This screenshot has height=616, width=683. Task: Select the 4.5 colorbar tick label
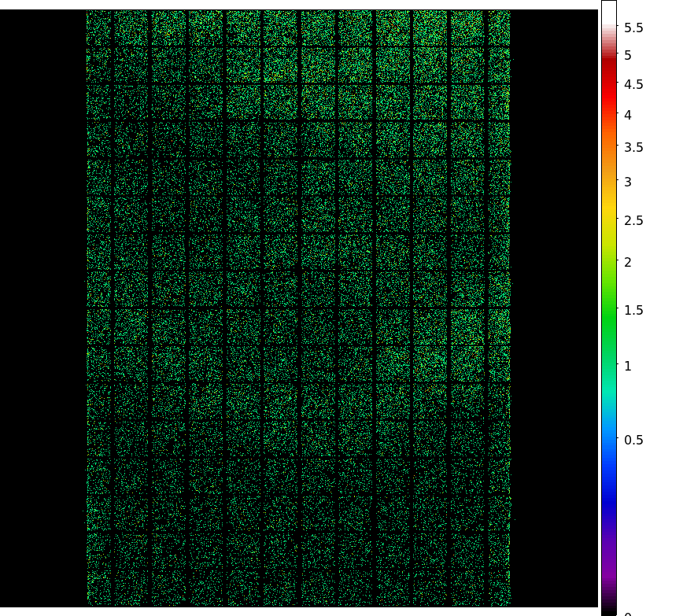(633, 84)
